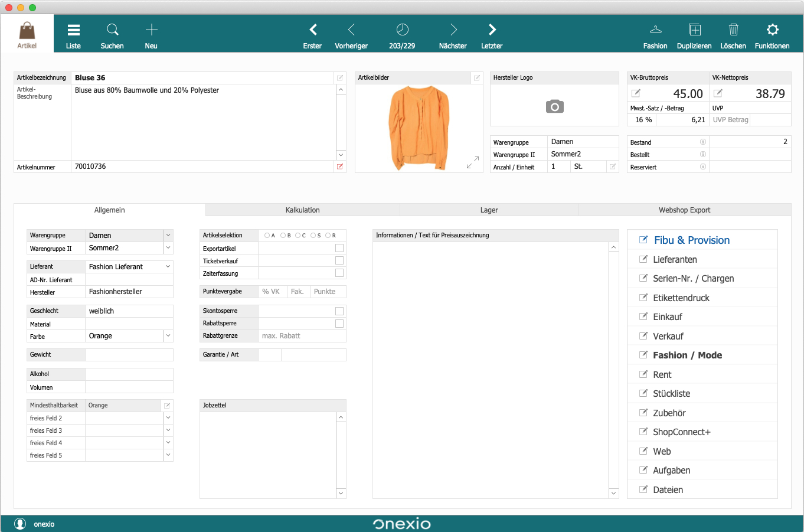Click edit icon in Artikelbilder header
This screenshot has width=804, height=532.
click(x=476, y=78)
